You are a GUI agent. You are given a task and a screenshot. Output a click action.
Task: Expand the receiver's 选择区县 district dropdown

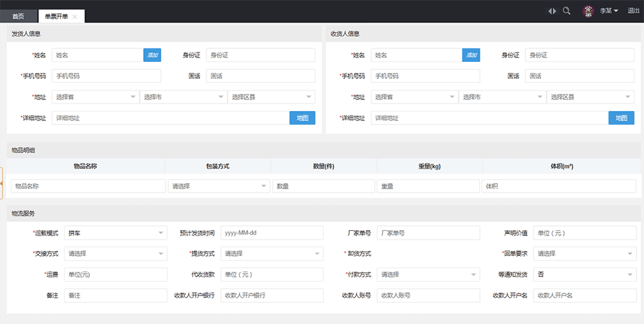tap(590, 97)
